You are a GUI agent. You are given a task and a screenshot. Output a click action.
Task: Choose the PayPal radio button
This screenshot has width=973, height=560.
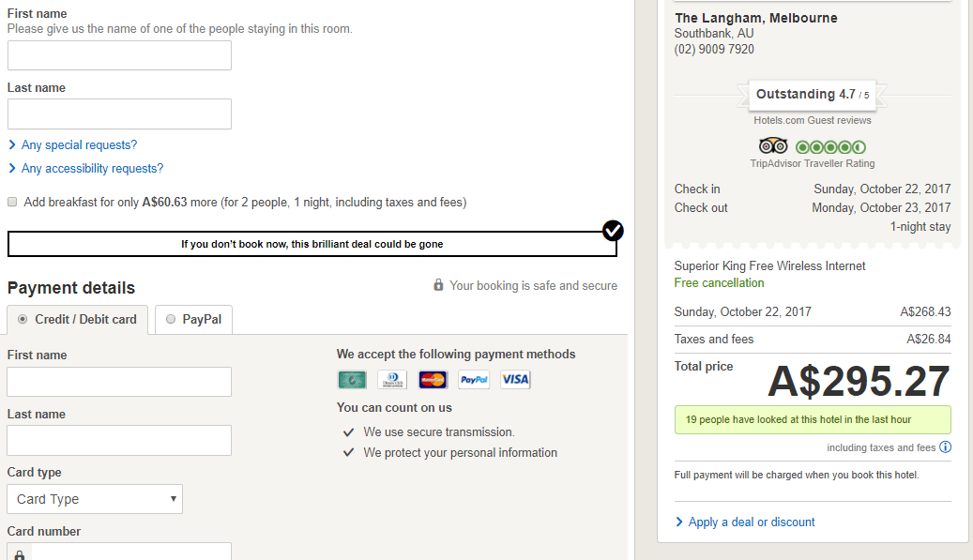tap(171, 319)
